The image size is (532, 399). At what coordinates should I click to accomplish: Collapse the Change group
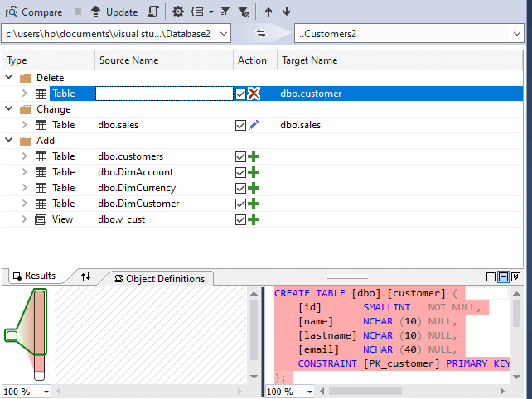(9, 108)
